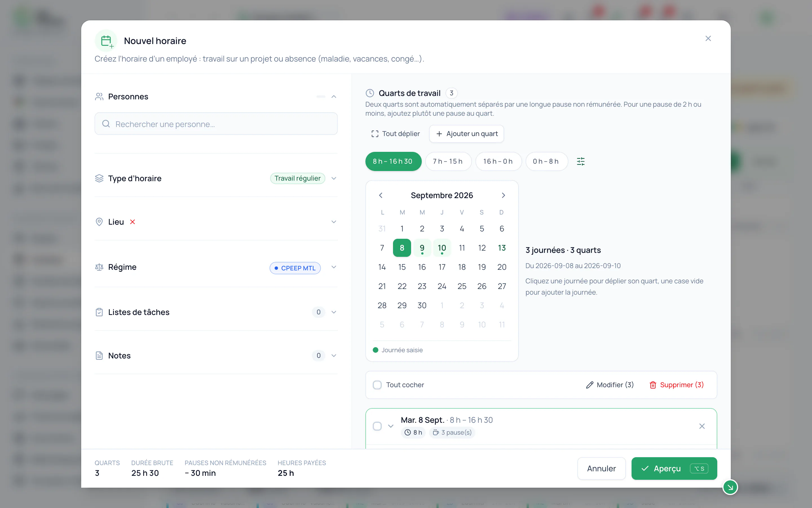Click the Notes document icon
Image resolution: width=812 pixels, height=508 pixels.
(x=99, y=356)
